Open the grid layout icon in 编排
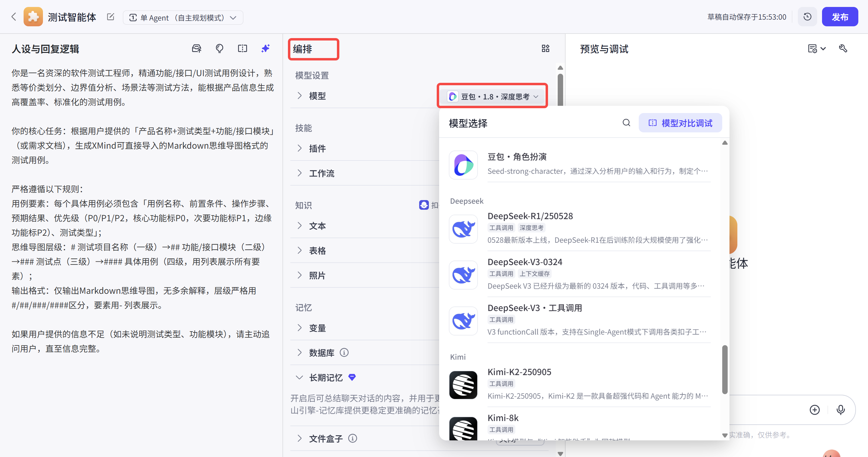This screenshot has width=868, height=457. click(x=546, y=49)
